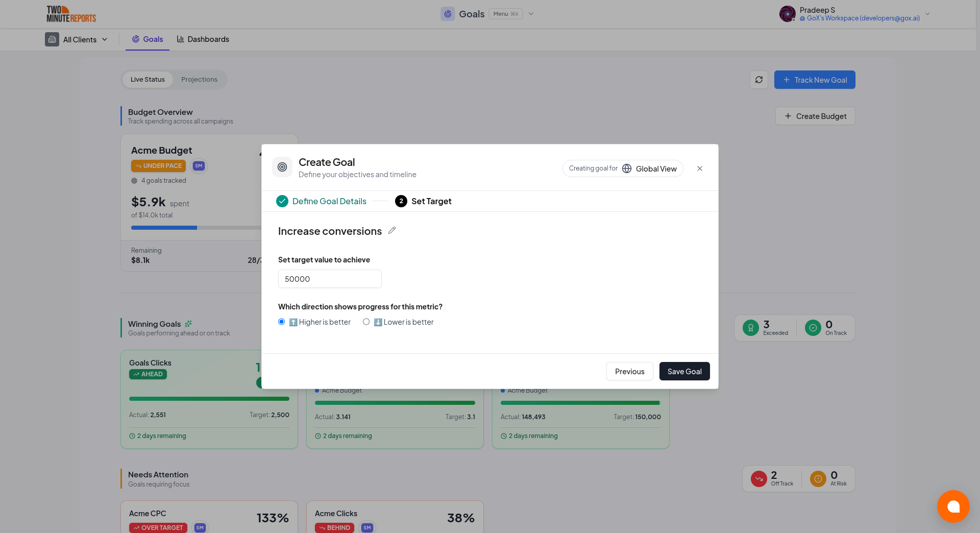Image resolution: width=980 pixels, height=533 pixels.
Task: Click the refresh icon beside Track New Goal
Action: 759,80
